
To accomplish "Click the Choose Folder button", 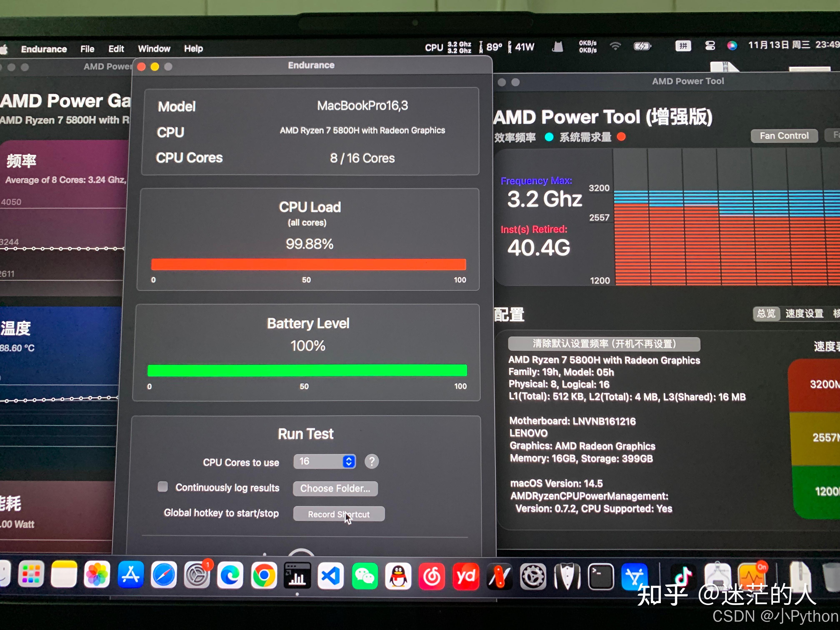I will [x=335, y=488].
